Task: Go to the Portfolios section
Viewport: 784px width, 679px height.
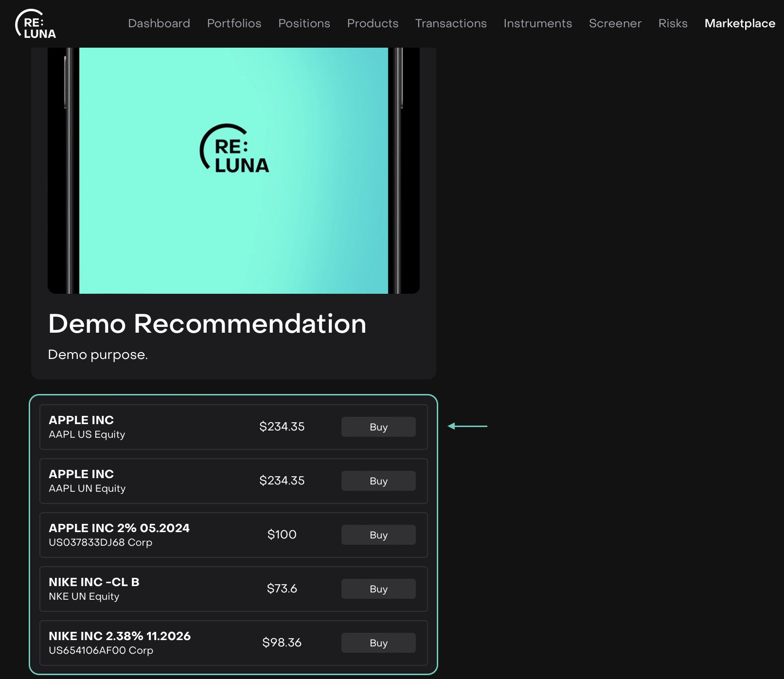Action: pos(234,23)
